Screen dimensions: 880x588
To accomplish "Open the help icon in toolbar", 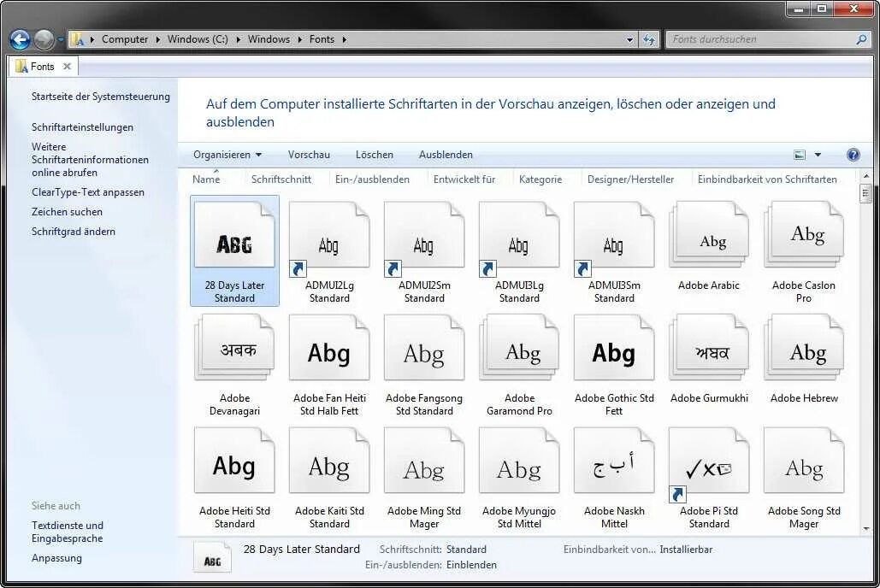I will [x=853, y=155].
